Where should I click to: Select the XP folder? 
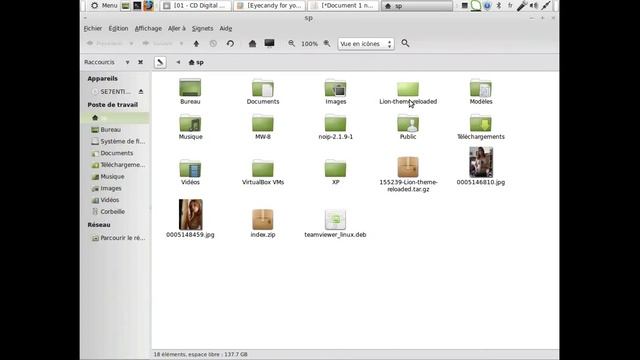336,168
